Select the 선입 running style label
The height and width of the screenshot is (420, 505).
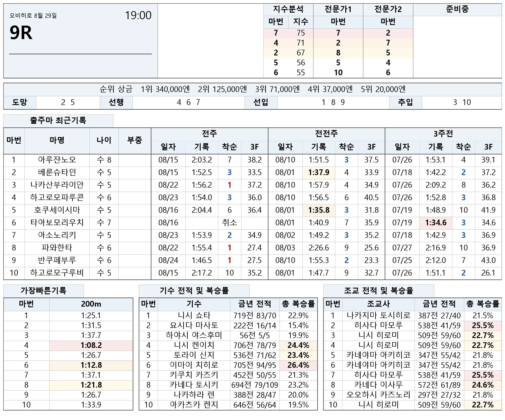pyautogui.click(x=261, y=102)
